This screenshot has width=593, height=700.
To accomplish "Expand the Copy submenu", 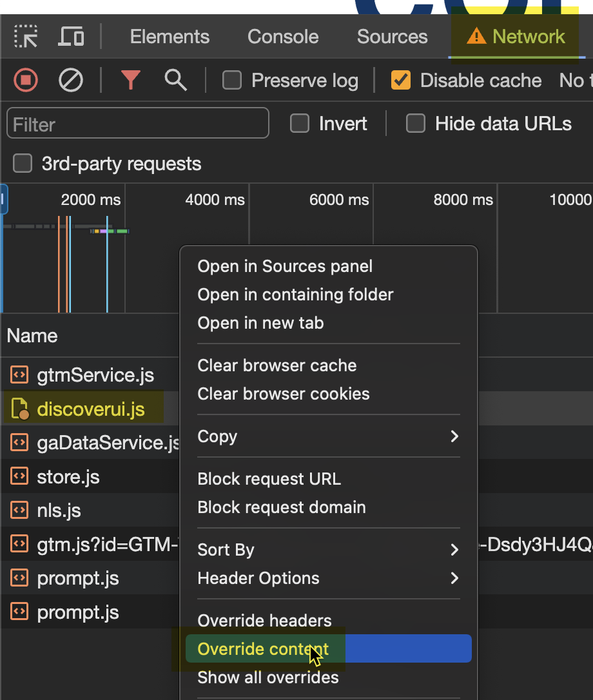I will tap(454, 436).
